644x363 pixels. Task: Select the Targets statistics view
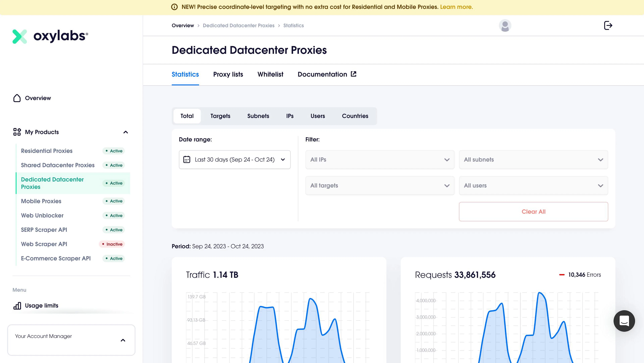[x=220, y=116]
